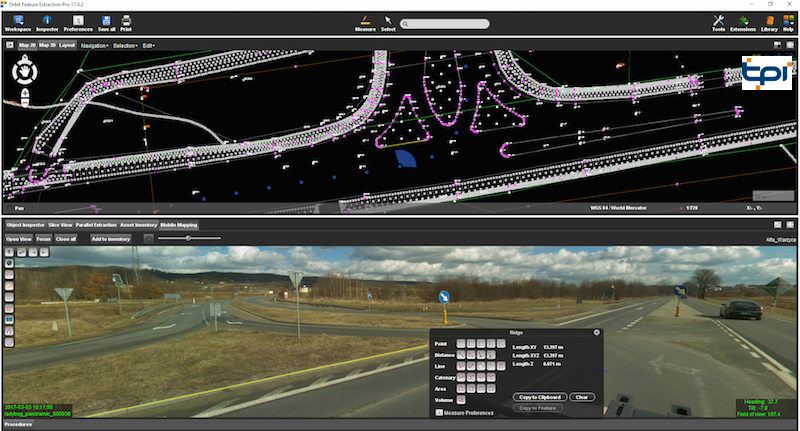Click the Save all icon

(x=106, y=23)
